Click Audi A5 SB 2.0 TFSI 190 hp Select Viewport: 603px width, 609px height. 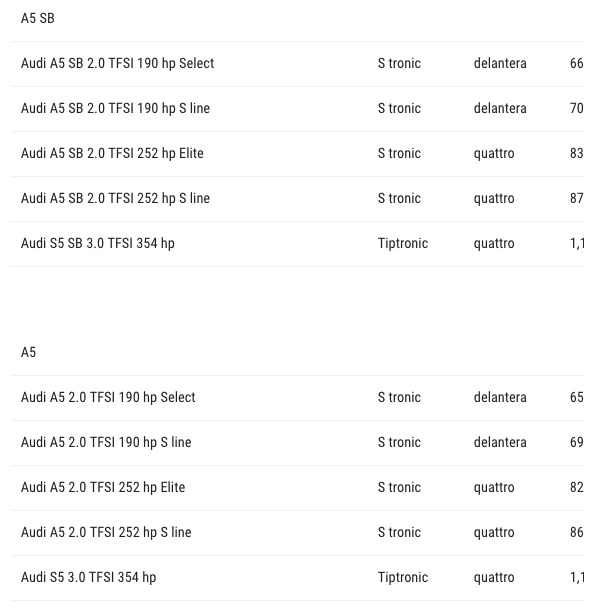click(117, 63)
